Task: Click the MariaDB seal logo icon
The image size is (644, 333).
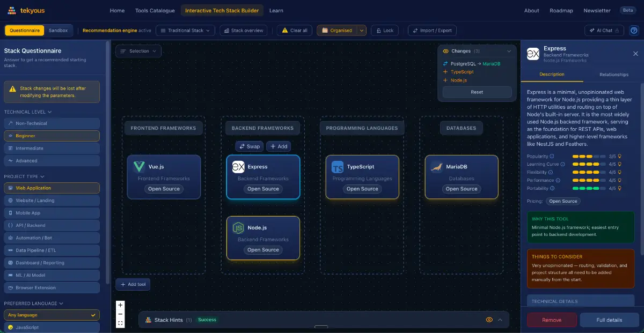Action: point(437,167)
